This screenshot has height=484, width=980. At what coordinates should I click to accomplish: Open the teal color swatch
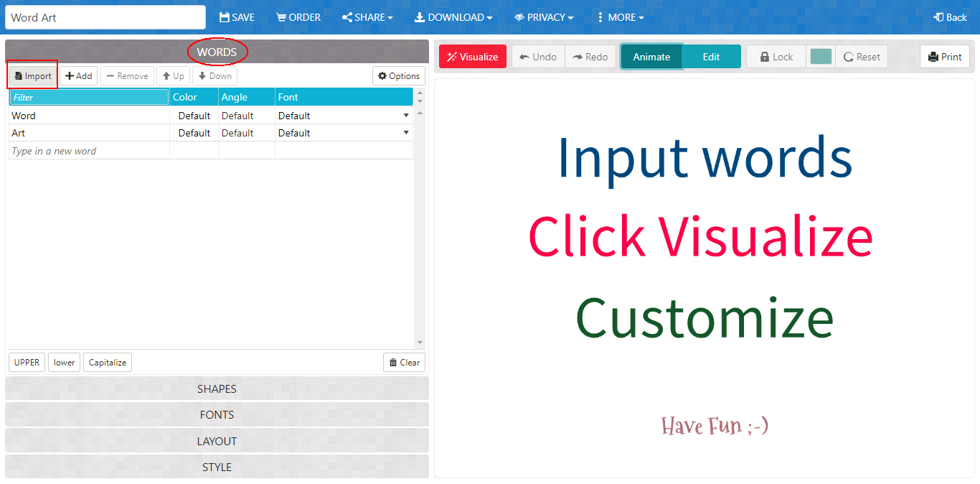click(821, 57)
